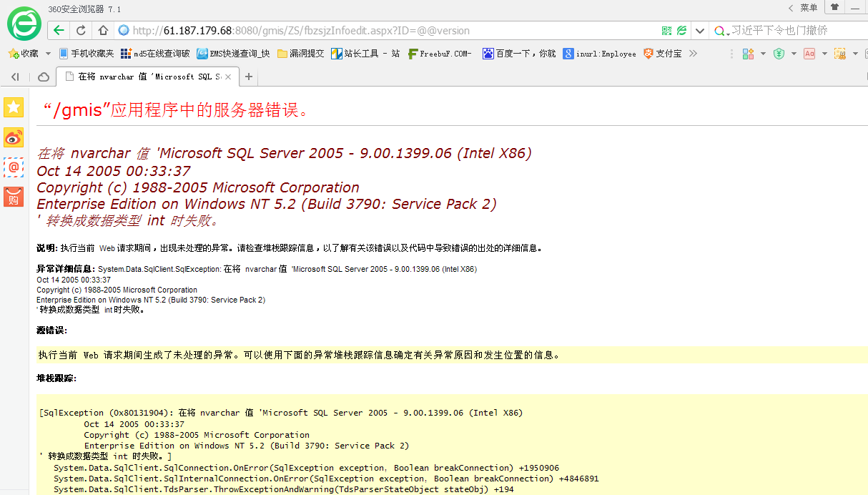
Task: Click the tab bar back arrow button
Action: (15, 77)
